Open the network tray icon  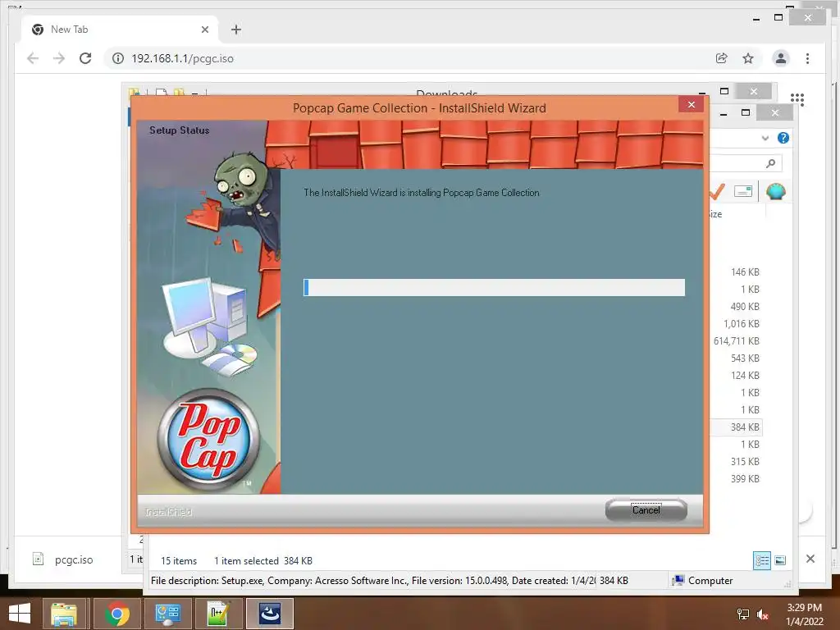(743, 614)
